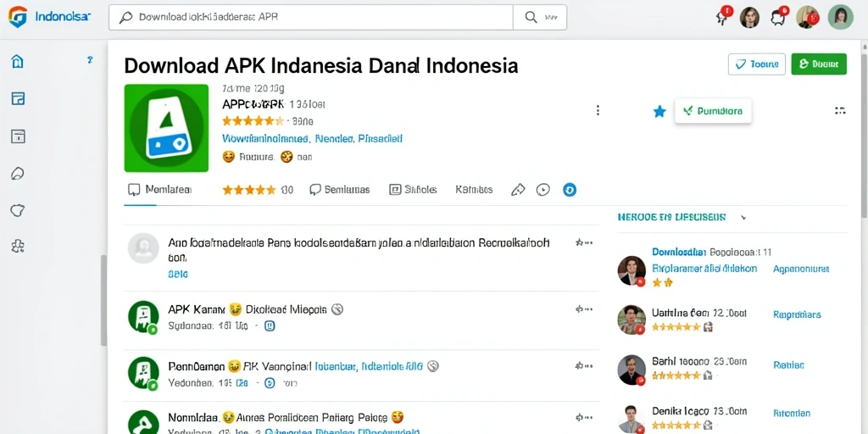Open the Downlosdian link in side panel
The height and width of the screenshot is (434, 868).
pos(679,253)
